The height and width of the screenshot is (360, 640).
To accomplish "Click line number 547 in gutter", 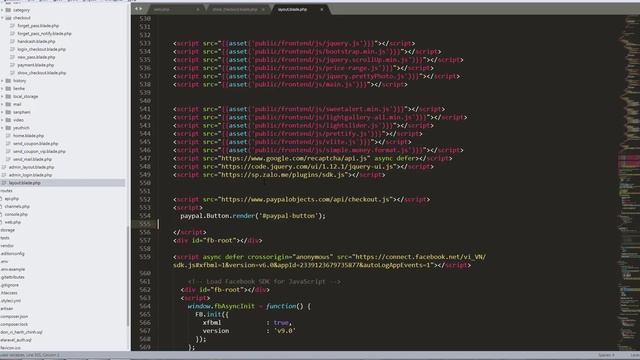I will point(144,158).
